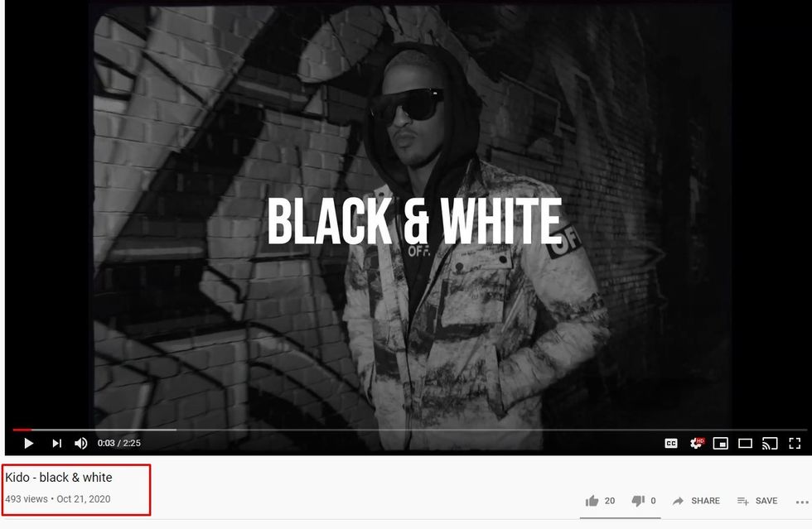Viewport: 812px width, 529px height.
Task: Like the video with thumbs up
Action: [592, 501]
